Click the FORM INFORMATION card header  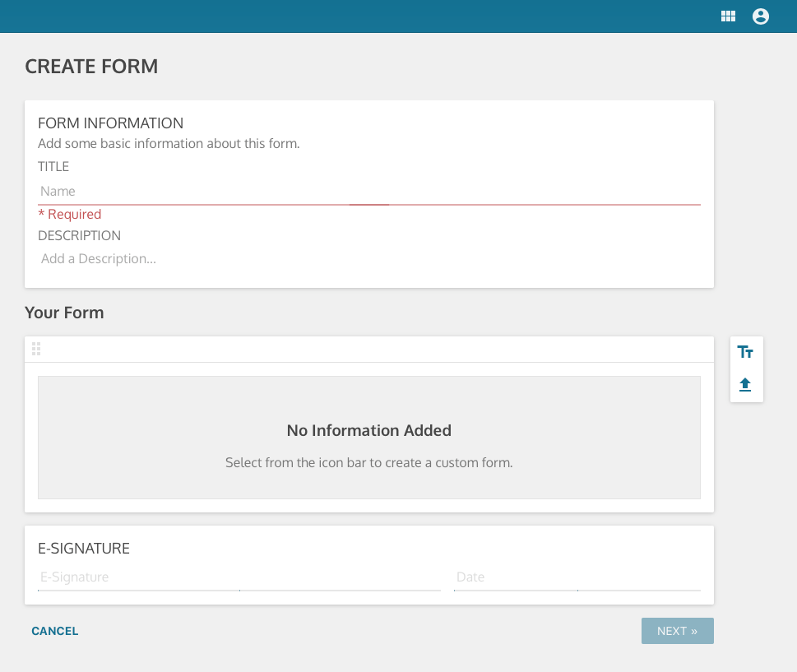[110, 123]
